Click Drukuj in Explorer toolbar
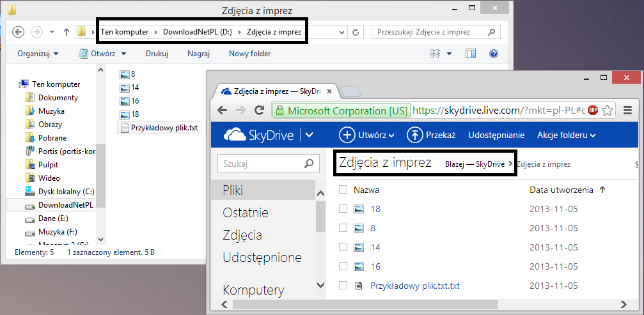Image resolution: width=644 pixels, height=315 pixels. 157,54
